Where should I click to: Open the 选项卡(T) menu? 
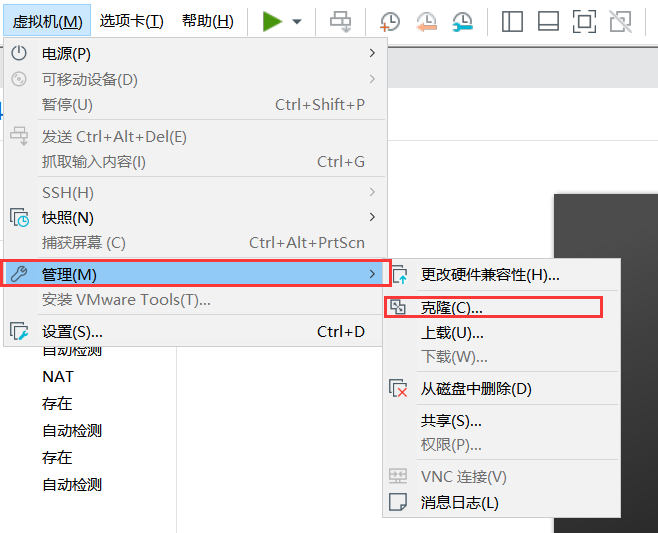click(131, 21)
